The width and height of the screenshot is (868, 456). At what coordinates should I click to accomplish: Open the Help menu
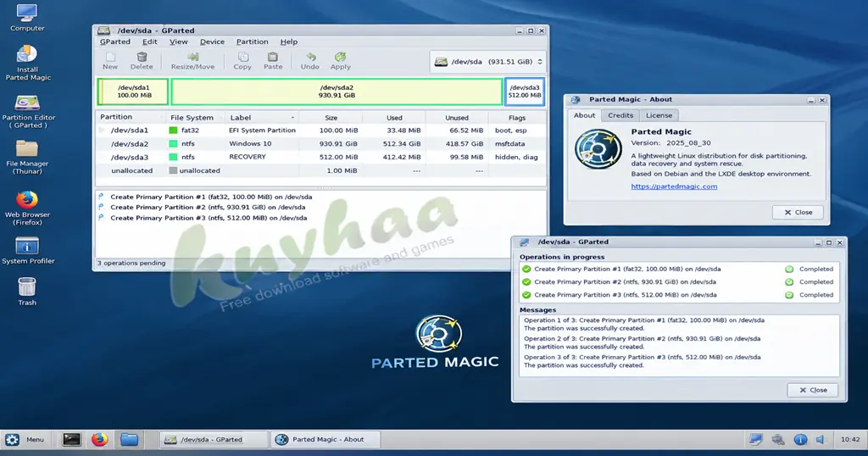pyautogui.click(x=288, y=42)
